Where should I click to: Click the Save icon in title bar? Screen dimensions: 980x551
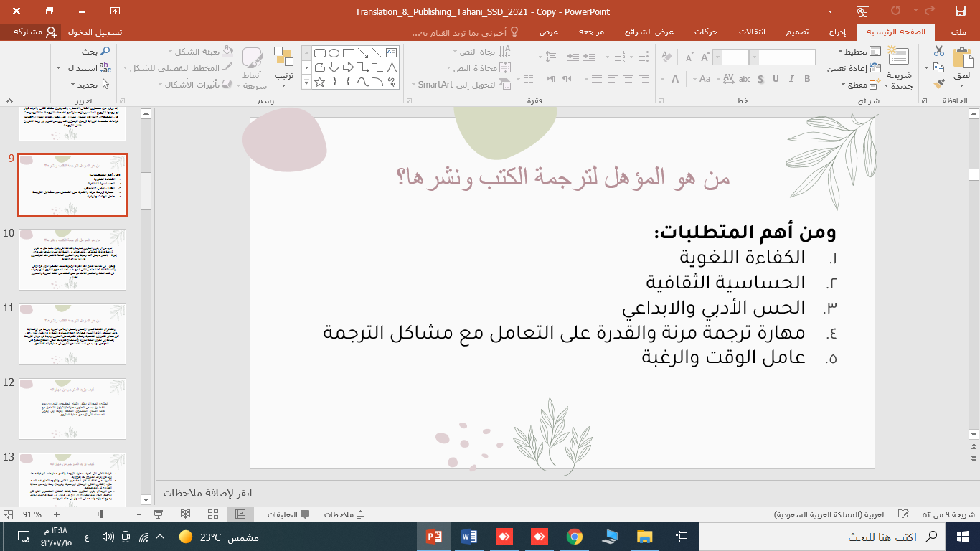click(961, 11)
